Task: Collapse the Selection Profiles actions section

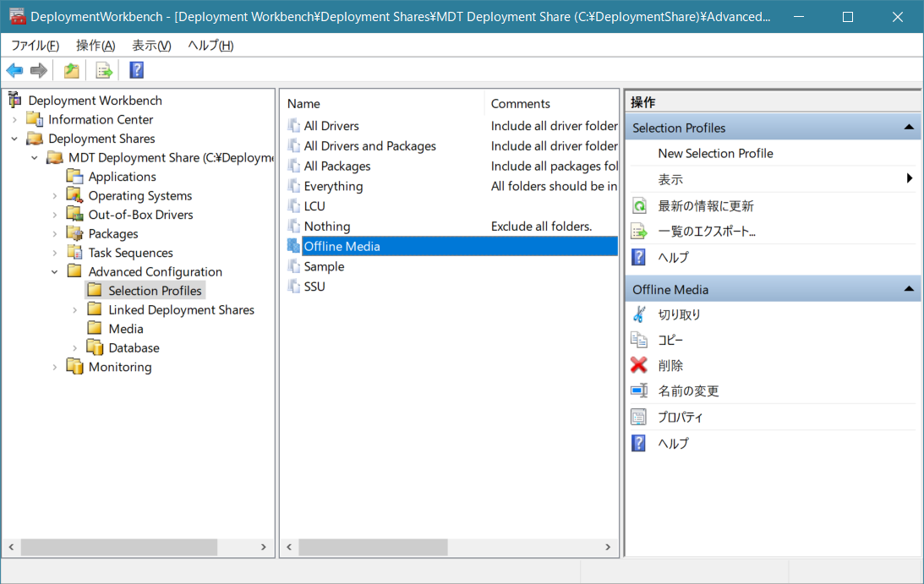Action: click(x=909, y=128)
